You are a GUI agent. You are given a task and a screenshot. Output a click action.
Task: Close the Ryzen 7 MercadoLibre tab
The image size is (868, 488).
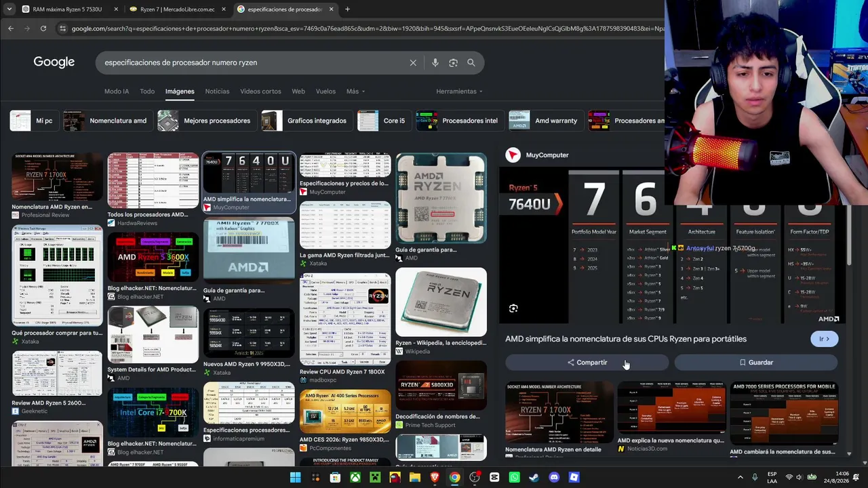pyautogui.click(x=223, y=9)
